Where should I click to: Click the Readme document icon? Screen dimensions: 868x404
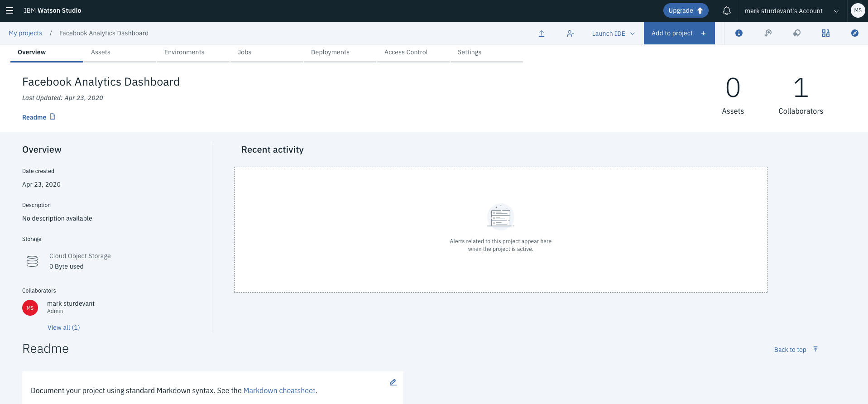coord(53,117)
